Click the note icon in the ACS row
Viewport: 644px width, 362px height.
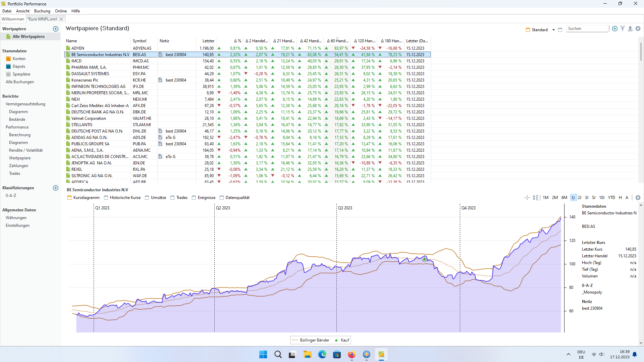pos(160,157)
